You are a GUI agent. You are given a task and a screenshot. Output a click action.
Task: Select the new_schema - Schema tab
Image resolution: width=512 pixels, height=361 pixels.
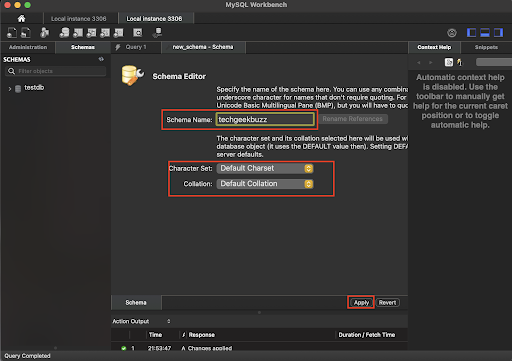pyautogui.click(x=203, y=47)
